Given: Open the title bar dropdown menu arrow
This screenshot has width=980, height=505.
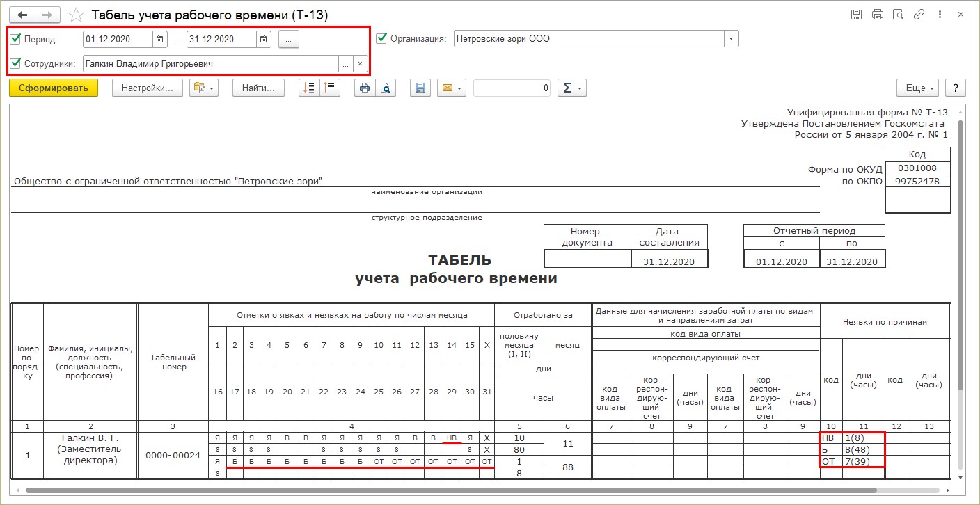Looking at the screenshot, I should tap(940, 15).
